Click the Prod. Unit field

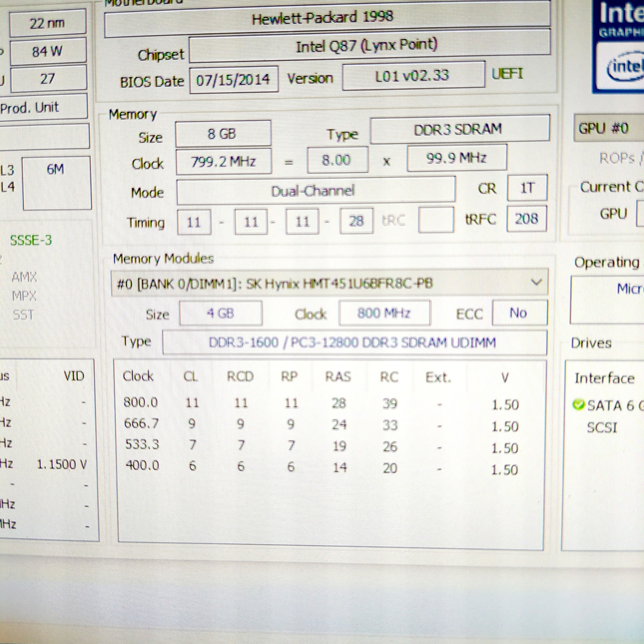[x=43, y=107]
